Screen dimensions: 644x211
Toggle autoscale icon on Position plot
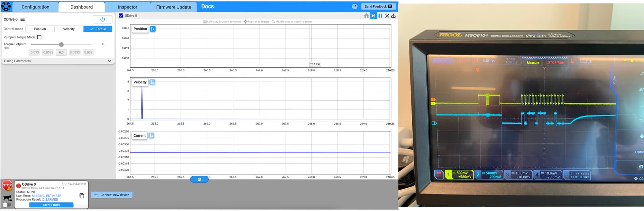(153, 29)
